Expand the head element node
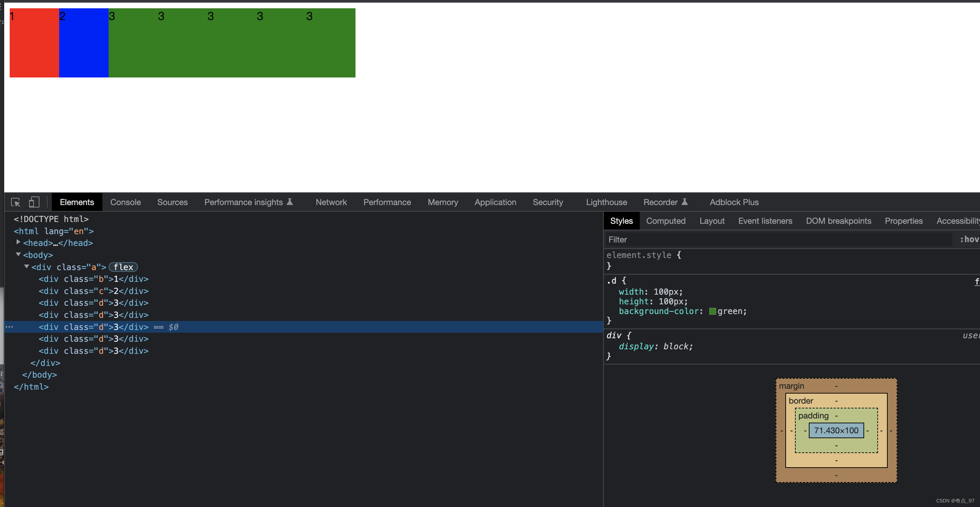The image size is (980, 507). pos(18,242)
